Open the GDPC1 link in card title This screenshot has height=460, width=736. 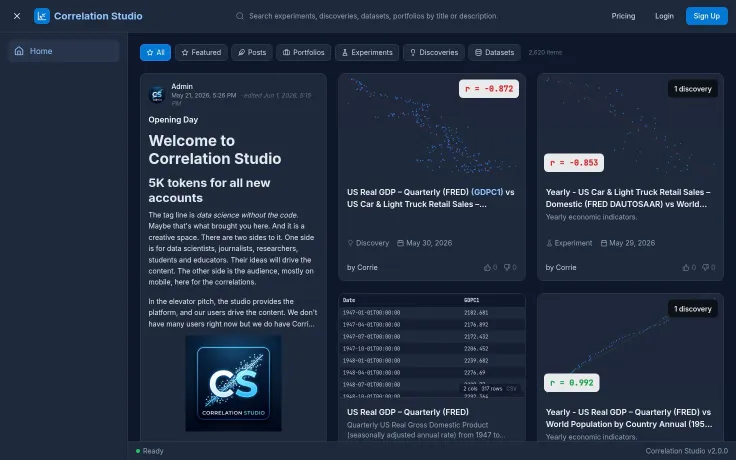(487, 192)
